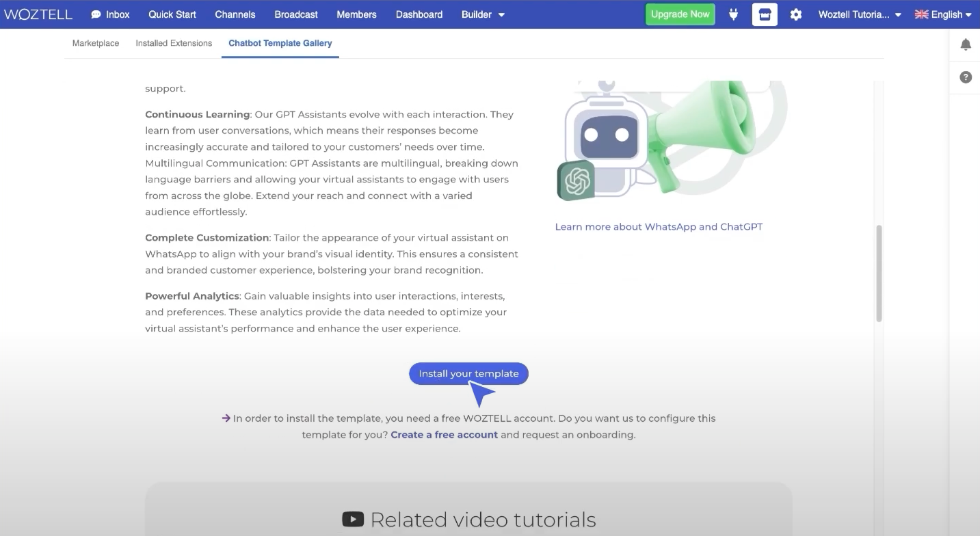Expand the Woztell Tutorial account dropdown
The image size is (980, 536).
[x=860, y=14]
